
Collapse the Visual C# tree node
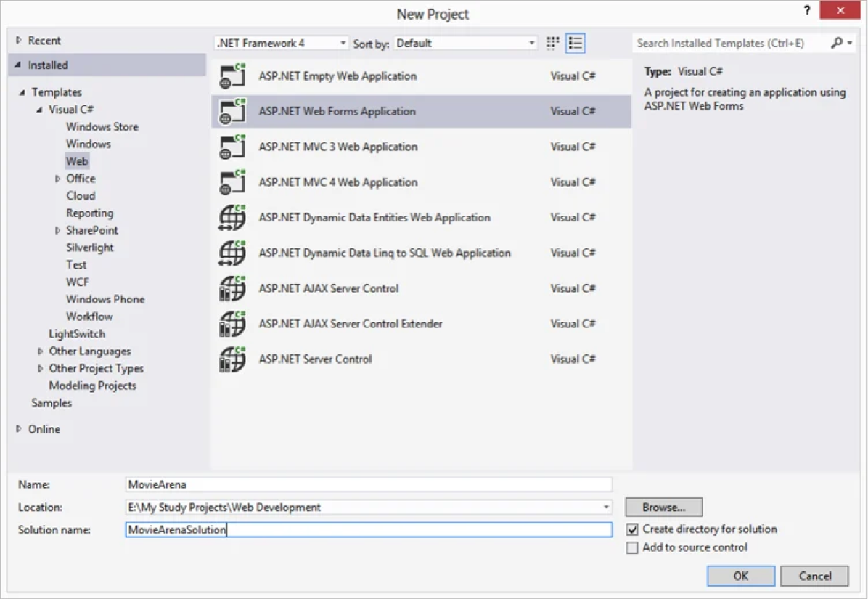pos(39,110)
